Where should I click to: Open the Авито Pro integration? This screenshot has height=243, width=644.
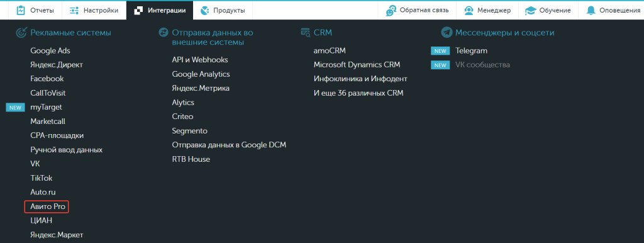(47, 207)
